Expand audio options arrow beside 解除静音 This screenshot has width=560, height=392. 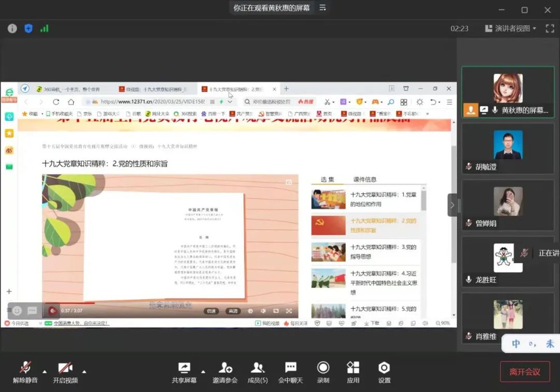coord(45,372)
